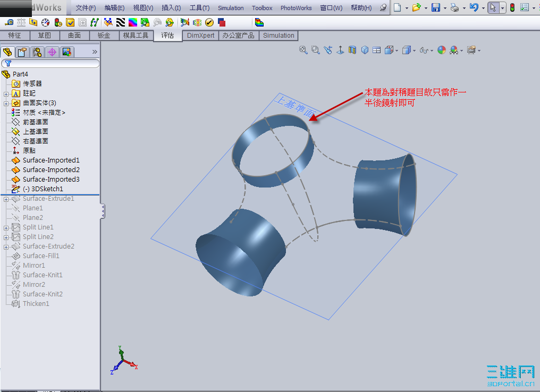The width and height of the screenshot is (540, 392).
Task: Click Open folder icon
Action: click(416, 7)
